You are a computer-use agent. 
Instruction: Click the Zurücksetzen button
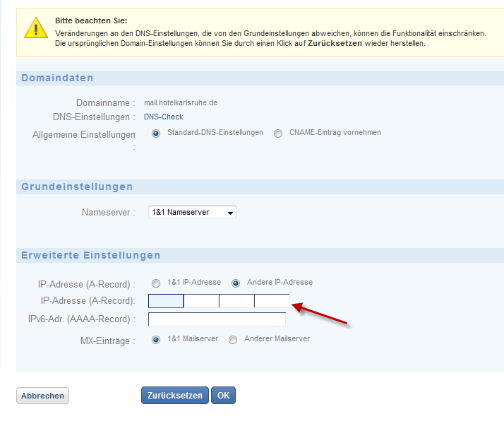[x=175, y=396]
